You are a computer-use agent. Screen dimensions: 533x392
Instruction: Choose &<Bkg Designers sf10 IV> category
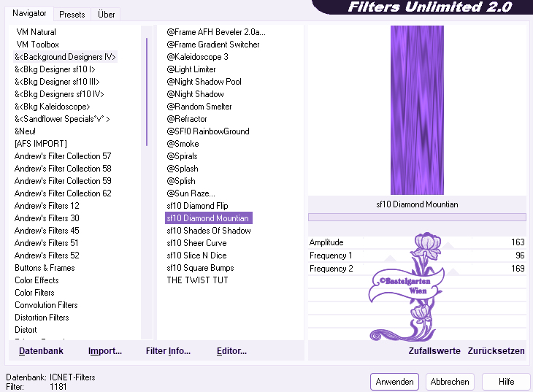(x=59, y=94)
